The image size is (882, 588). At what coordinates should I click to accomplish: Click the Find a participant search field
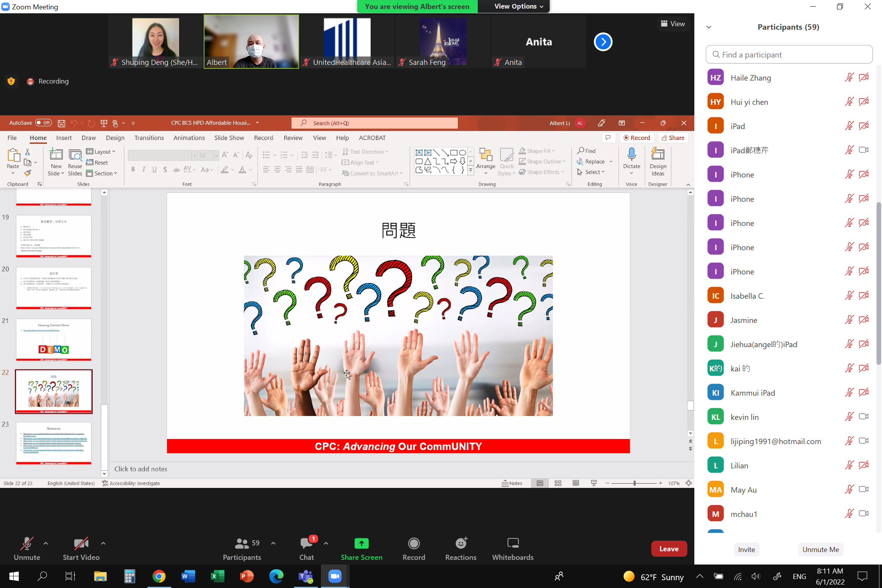(789, 54)
